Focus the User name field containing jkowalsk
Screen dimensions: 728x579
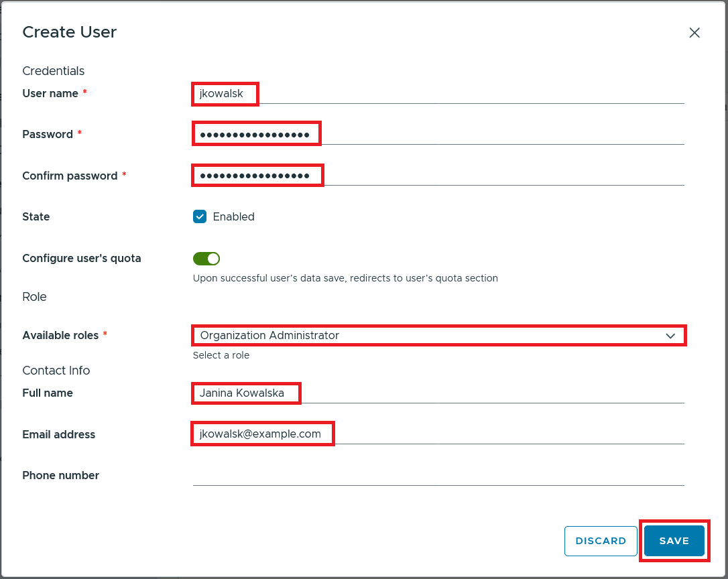(x=436, y=94)
